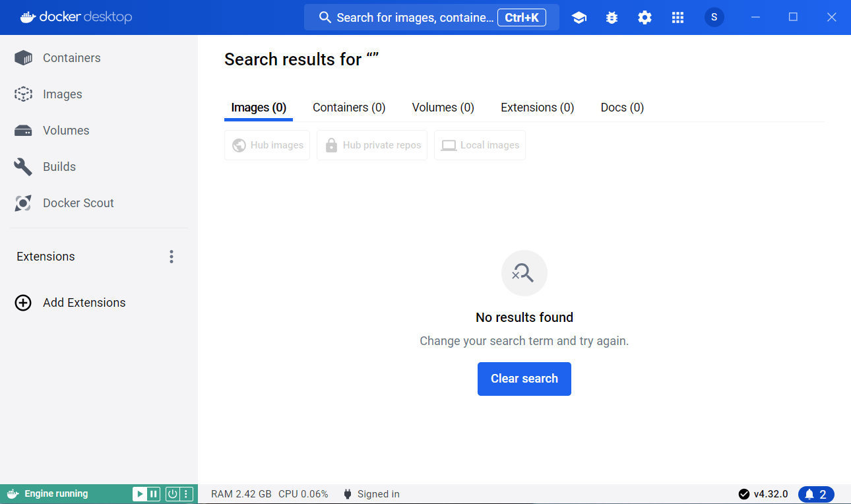Minimize the Docker Desktop window
The height and width of the screenshot is (504, 851).
(x=756, y=17)
